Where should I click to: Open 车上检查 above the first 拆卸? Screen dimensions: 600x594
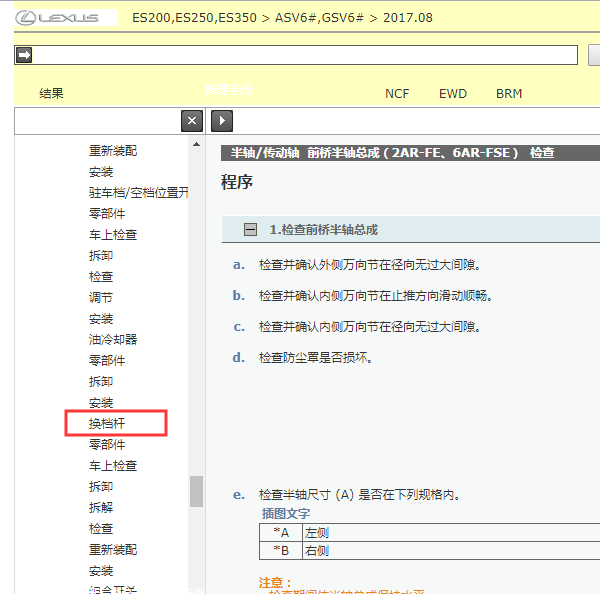click(x=113, y=235)
